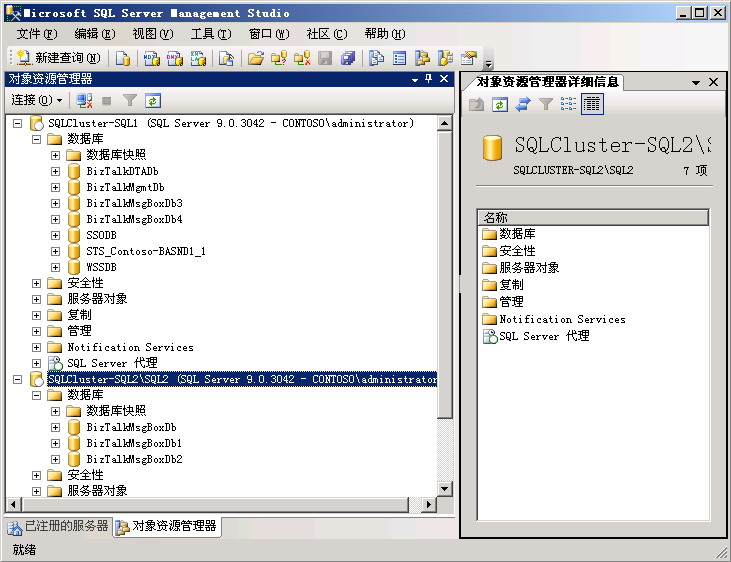Click the tree vertical scrollbar down arrow
Image resolution: width=731 pixels, height=562 pixels.
coord(444,489)
